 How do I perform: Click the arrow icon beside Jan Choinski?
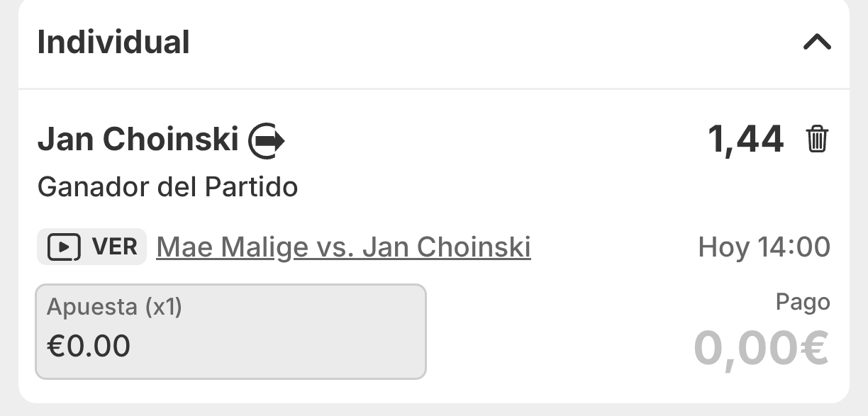(x=267, y=140)
